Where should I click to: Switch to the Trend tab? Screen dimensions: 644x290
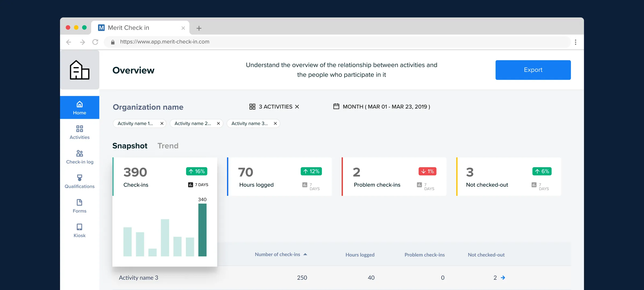point(168,146)
